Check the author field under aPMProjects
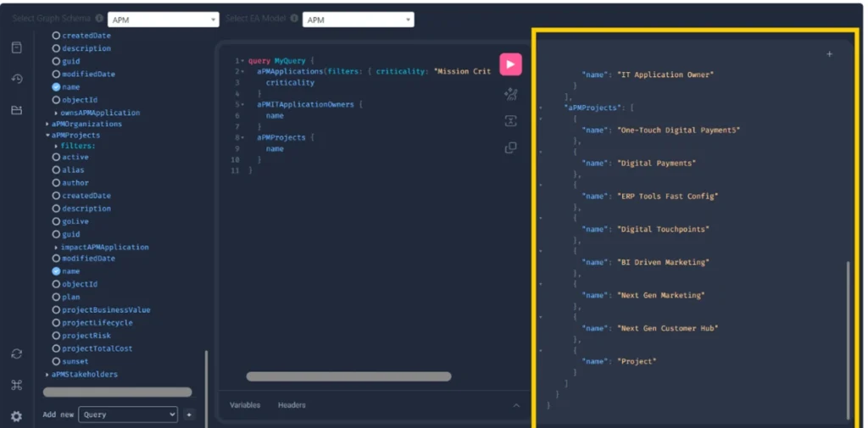 coord(56,183)
